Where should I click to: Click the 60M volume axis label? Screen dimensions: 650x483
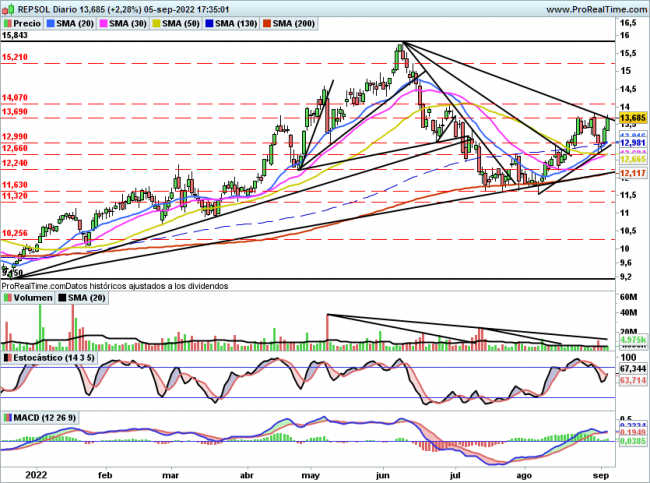pos(628,297)
